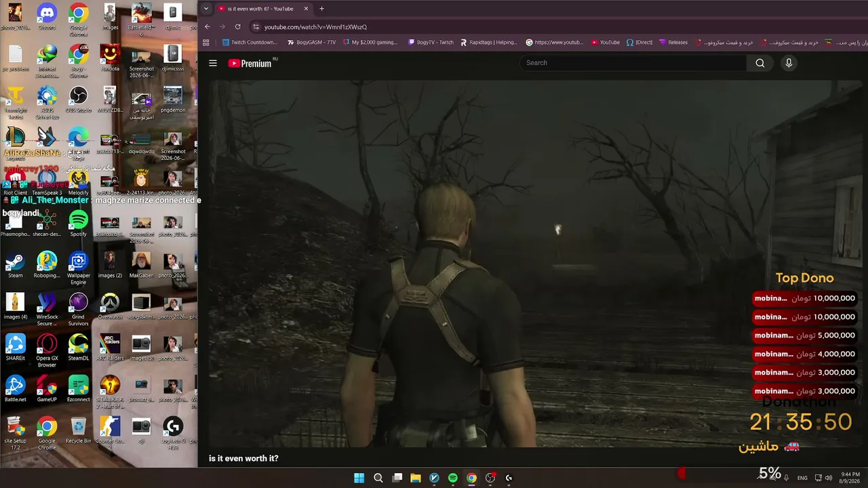Select the MakGaben image thumbnail on desktop
This screenshot has width=868, height=488.
[x=141, y=265]
